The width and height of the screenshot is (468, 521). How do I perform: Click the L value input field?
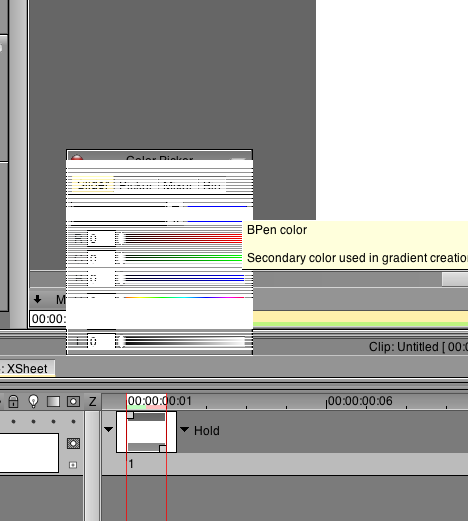101,342
